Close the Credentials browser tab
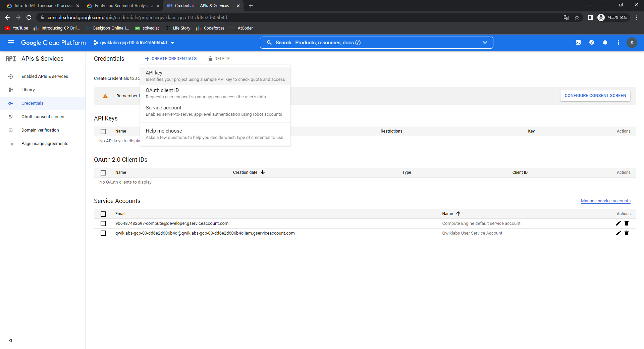The width and height of the screenshot is (644, 349). 238,6
